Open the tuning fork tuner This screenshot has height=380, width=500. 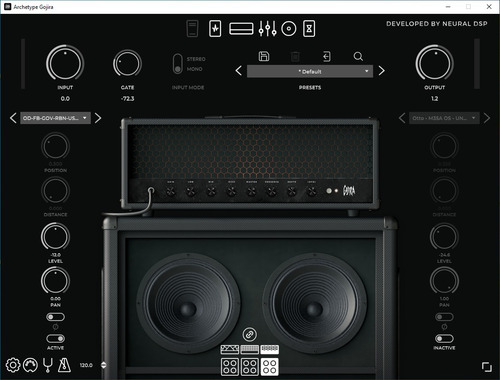tap(48, 365)
